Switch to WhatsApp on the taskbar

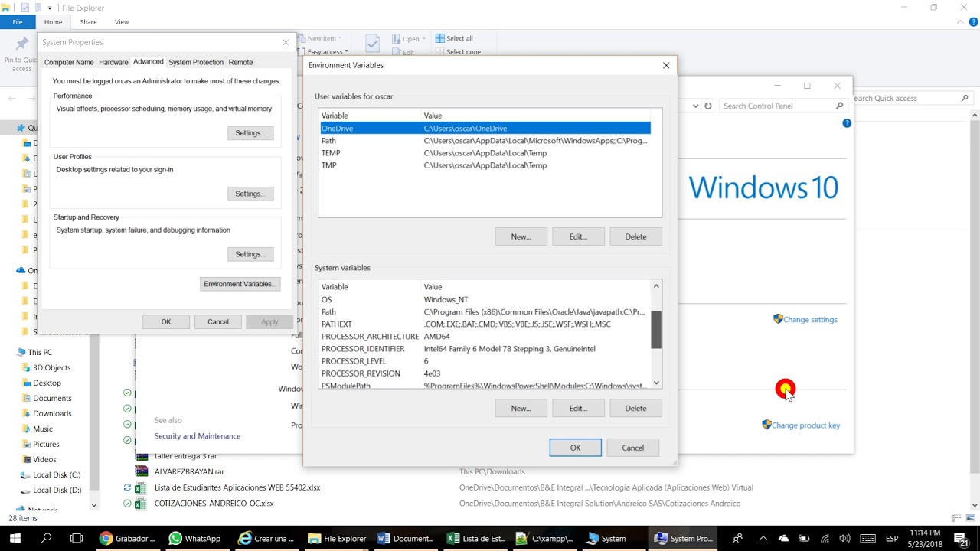pos(196,538)
